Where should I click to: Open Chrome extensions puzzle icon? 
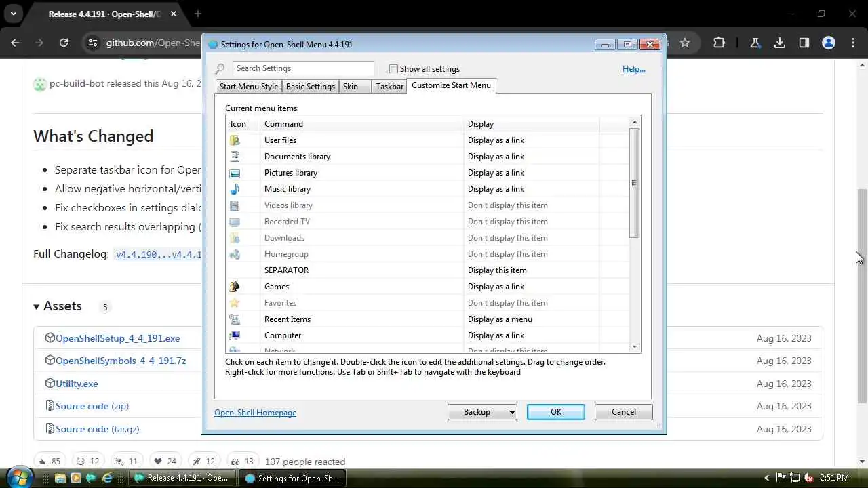coord(719,43)
